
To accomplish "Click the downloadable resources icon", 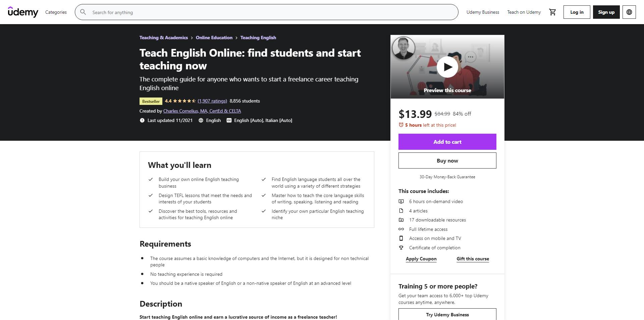I will [401, 220].
